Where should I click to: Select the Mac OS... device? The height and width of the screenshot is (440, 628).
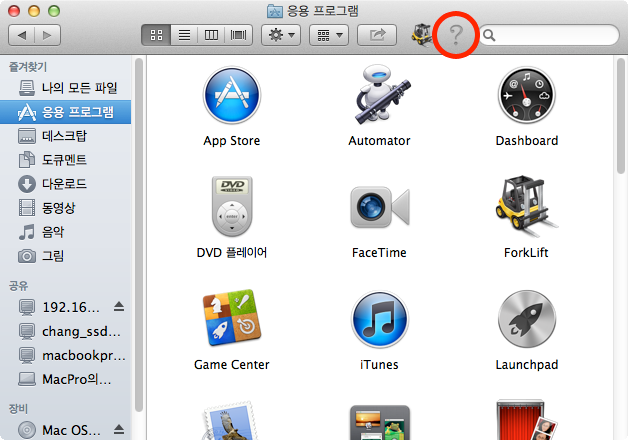(66, 430)
